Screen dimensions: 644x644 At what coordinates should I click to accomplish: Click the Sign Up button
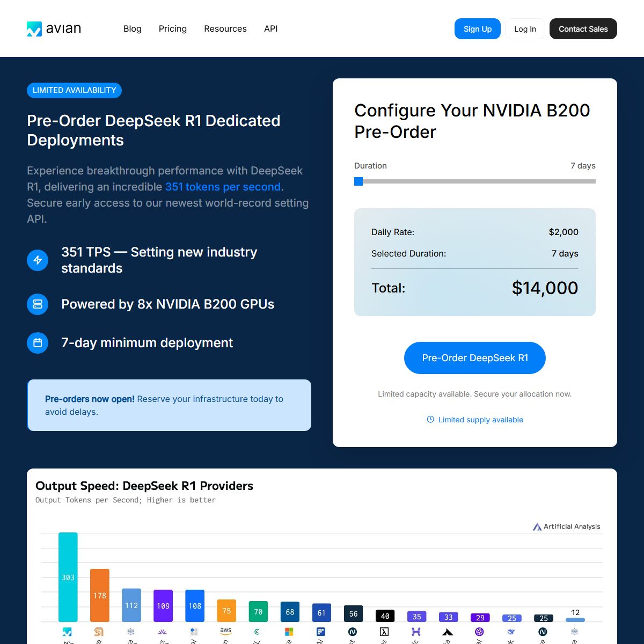coord(478,29)
